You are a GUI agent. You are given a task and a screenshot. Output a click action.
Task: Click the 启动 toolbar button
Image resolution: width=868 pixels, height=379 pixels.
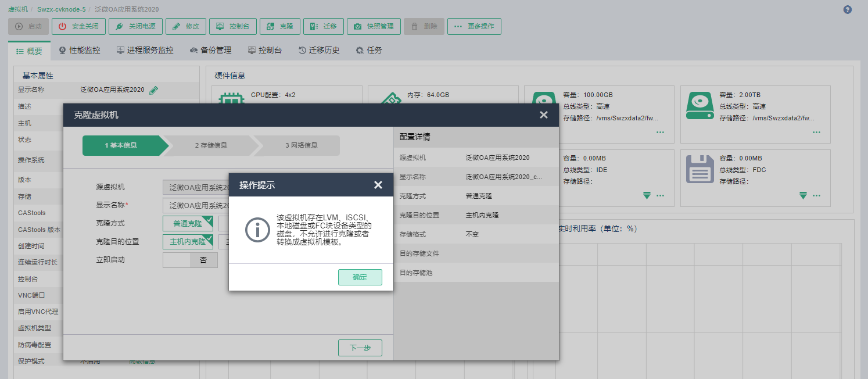pyautogui.click(x=28, y=26)
